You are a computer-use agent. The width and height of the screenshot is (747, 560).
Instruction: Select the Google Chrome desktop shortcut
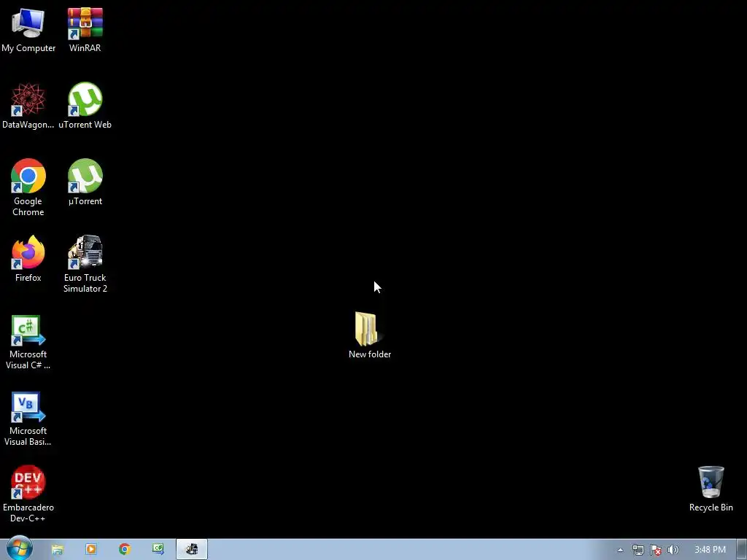pyautogui.click(x=28, y=187)
